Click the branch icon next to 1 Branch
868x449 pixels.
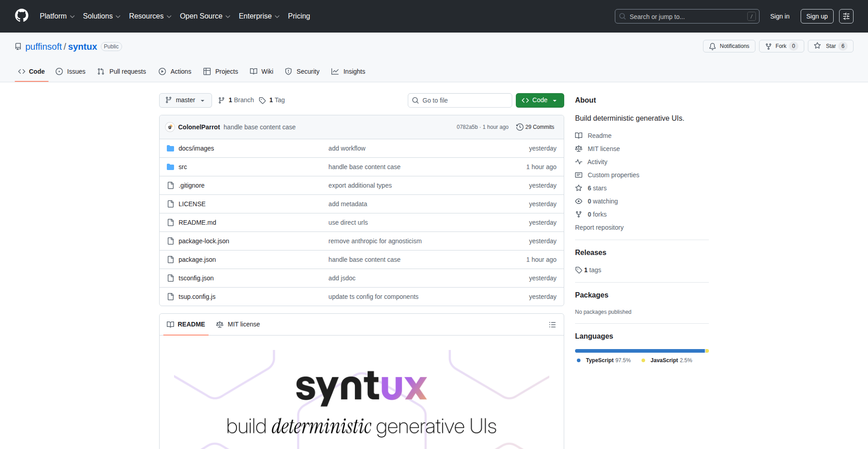pyautogui.click(x=221, y=100)
